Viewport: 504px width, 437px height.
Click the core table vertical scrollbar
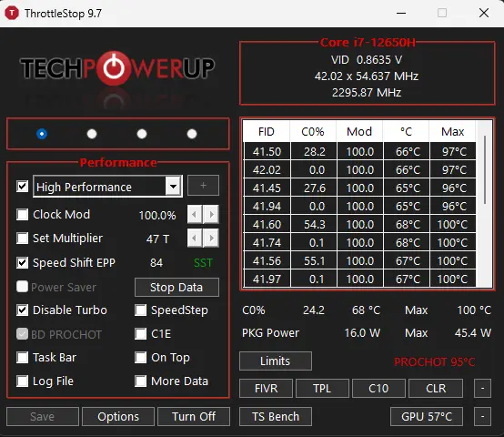[x=485, y=169]
